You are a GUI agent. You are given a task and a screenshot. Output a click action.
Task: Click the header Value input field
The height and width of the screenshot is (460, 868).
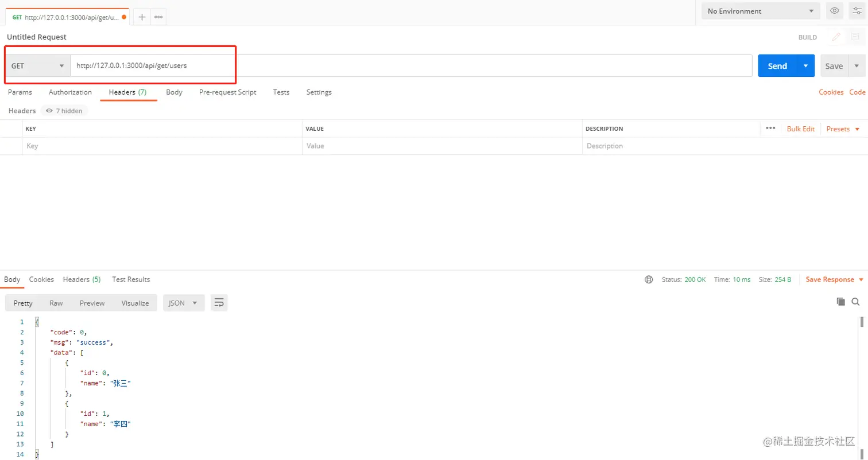pos(442,146)
